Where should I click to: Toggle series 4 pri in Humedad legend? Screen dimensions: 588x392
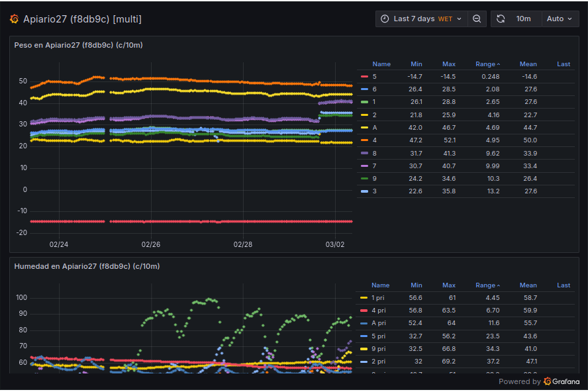click(379, 310)
